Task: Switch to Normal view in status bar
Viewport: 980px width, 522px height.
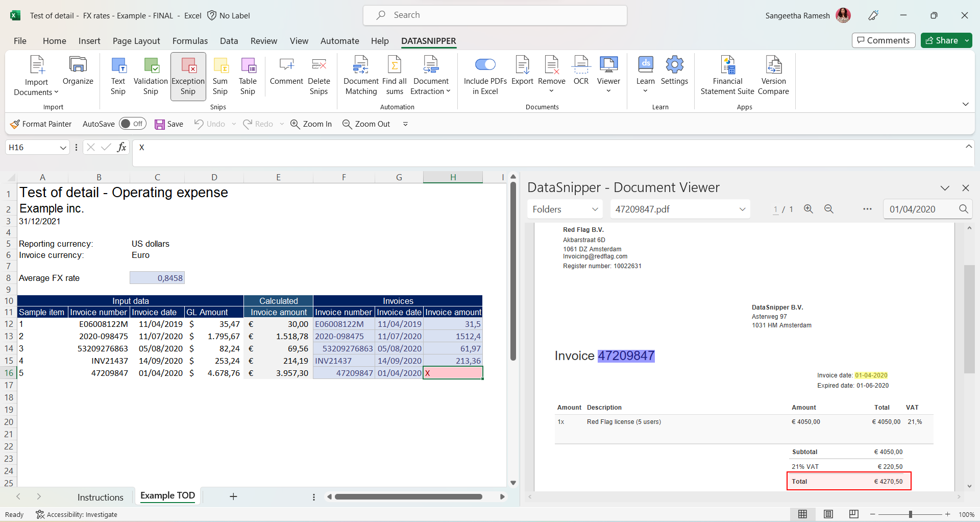Action: tap(802, 514)
